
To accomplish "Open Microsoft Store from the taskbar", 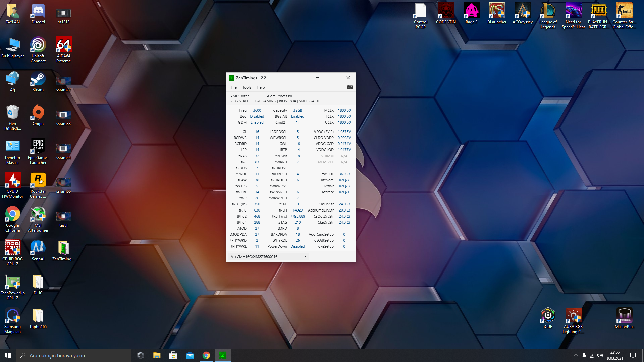I will (173, 355).
